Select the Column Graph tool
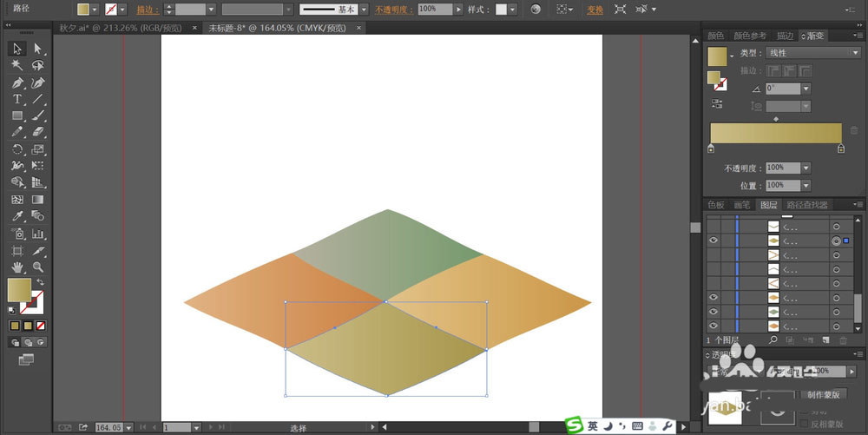The width and height of the screenshot is (868, 435). (37, 234)
